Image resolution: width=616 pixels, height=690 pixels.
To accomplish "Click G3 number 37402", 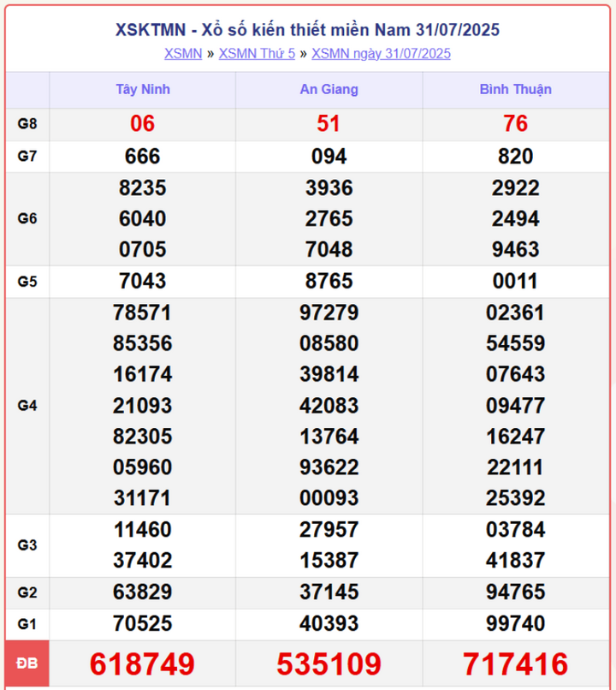I will point(143,561).
